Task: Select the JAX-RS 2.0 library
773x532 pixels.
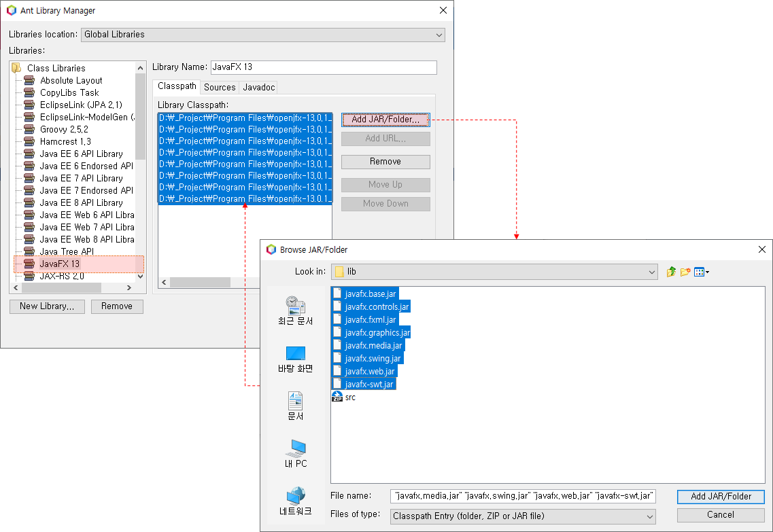Action: coord(62,276)
